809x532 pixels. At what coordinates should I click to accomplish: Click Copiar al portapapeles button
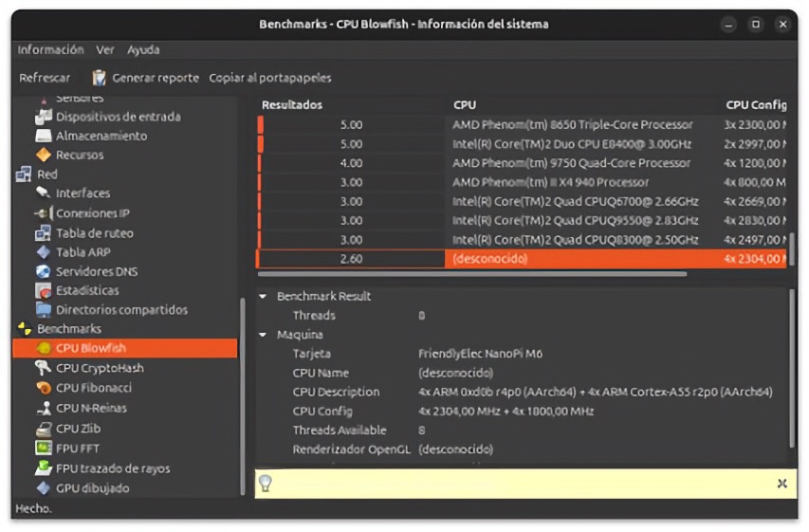[x=270, y=78]
